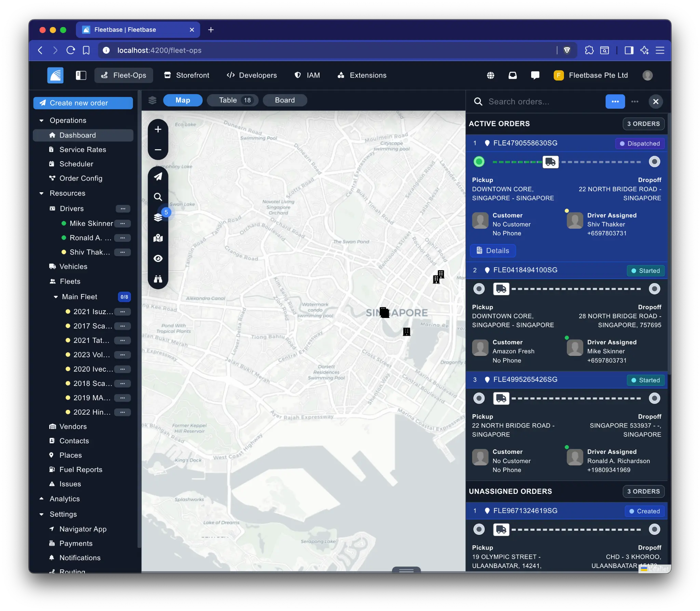
Task: Open the chat icon in the top navbar
Action: (535, 75)
